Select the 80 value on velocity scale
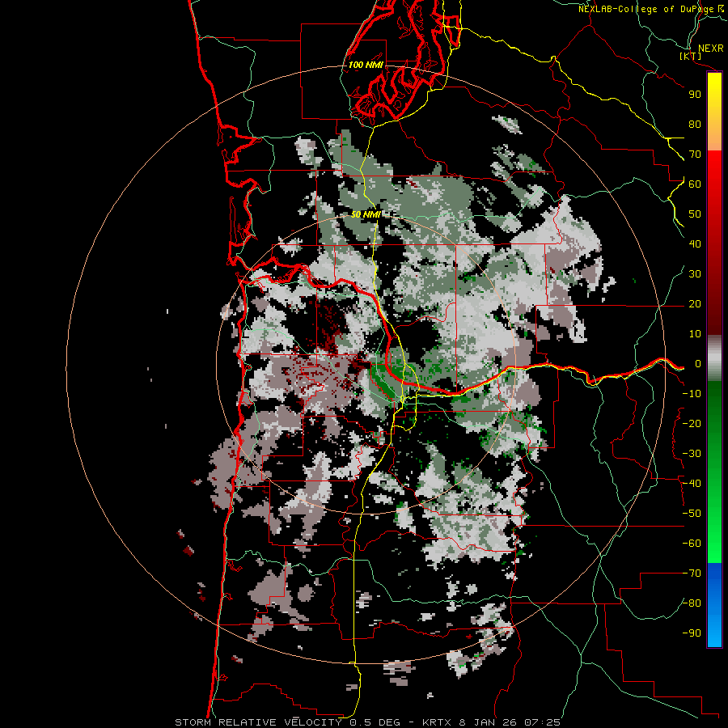Screen dimensions: 728x728 (695, 125)
